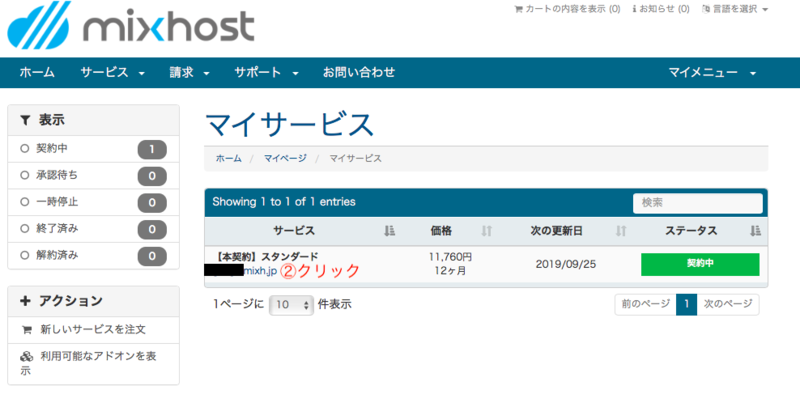Click the 2019/09/25 renewal date cell
The width and height of the screenshot is (800, 407).
tap(566, 264)
